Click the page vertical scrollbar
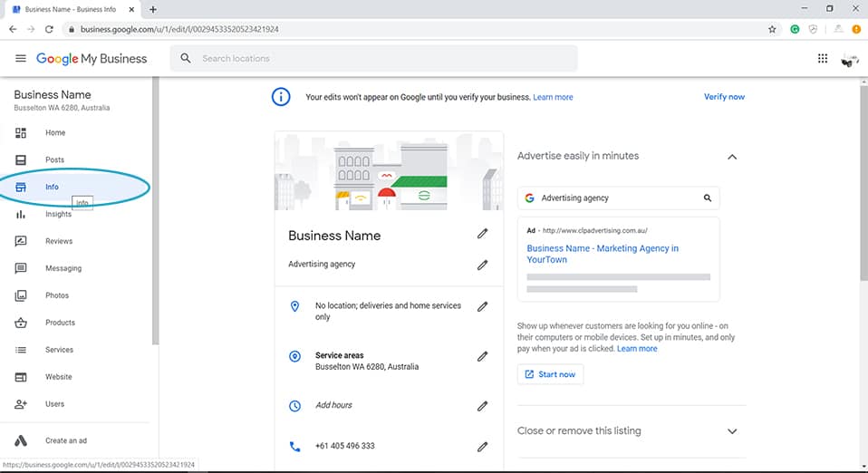 point(863,183)
